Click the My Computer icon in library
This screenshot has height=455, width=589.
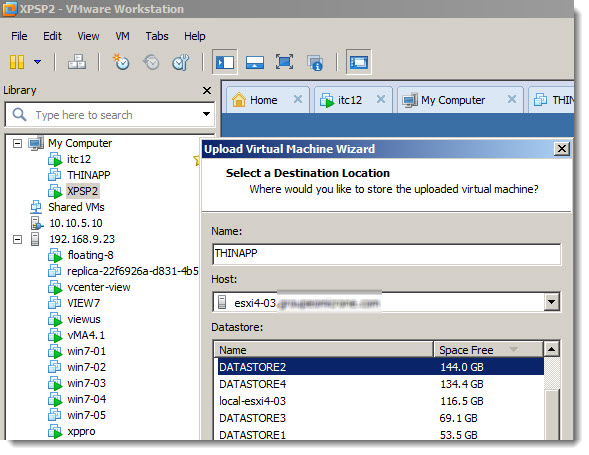click(36, 143)
